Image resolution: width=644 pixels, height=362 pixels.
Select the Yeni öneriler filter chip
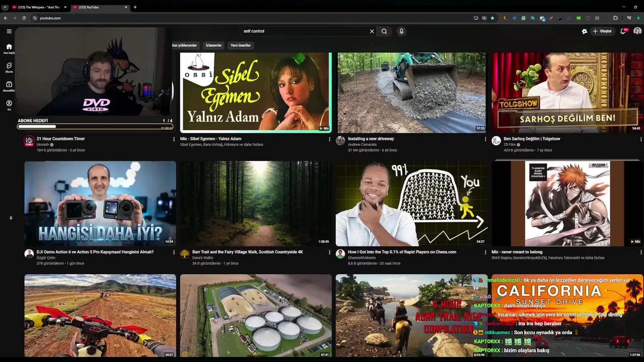coord(240,45)
